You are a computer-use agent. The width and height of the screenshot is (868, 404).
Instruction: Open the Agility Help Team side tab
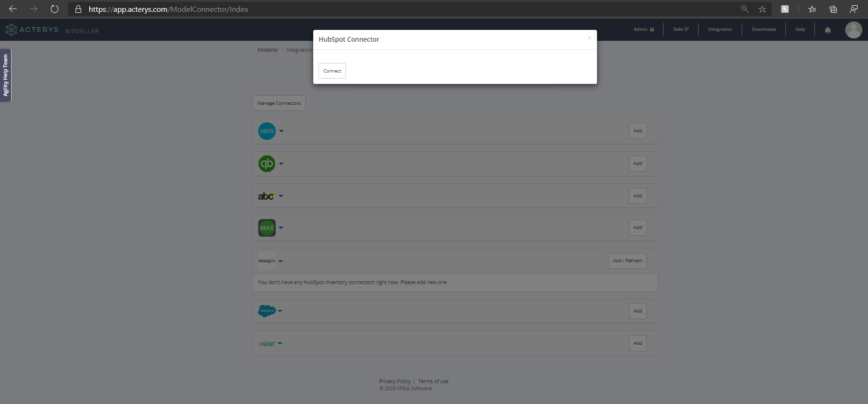tap(6, 75)
